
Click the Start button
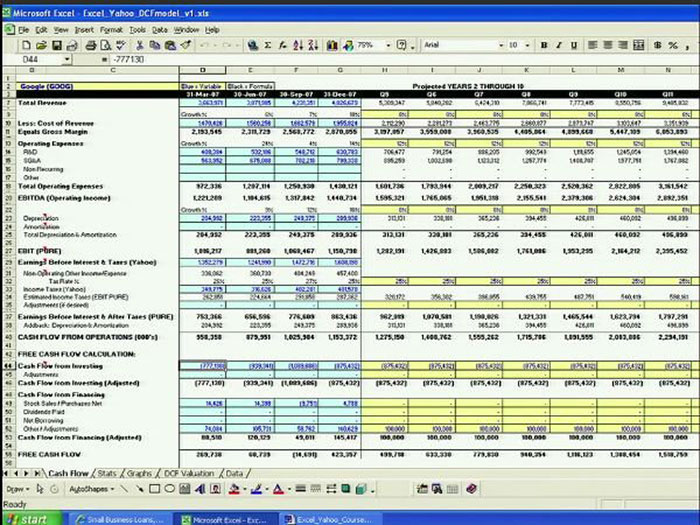coord(31,519)
